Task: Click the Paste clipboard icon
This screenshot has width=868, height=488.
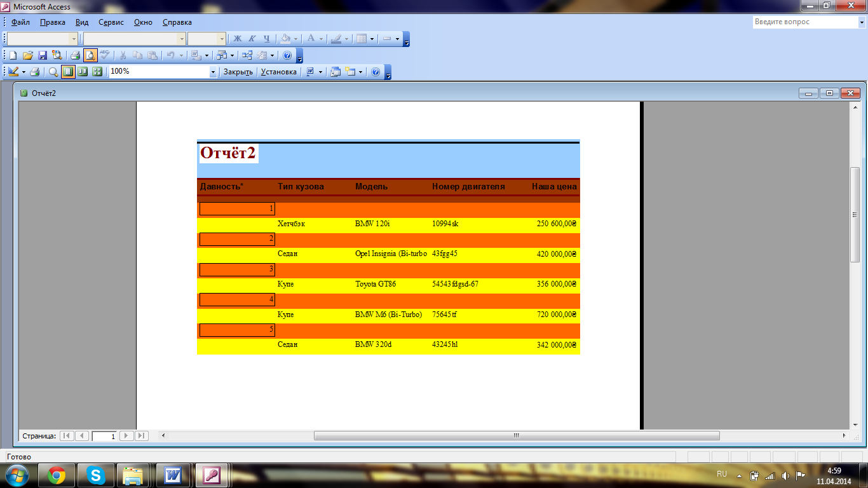Action: coord(153,55)
